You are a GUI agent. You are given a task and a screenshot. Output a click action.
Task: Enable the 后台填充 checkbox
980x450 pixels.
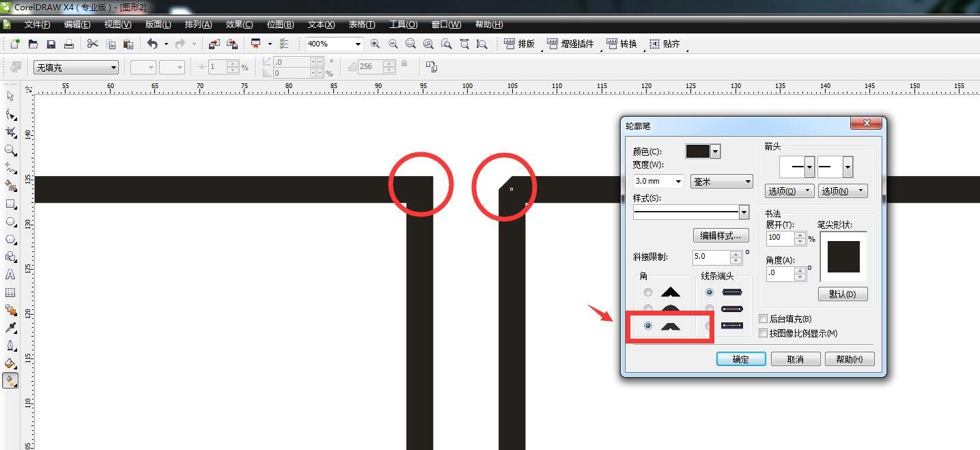[x=764, y=319]
